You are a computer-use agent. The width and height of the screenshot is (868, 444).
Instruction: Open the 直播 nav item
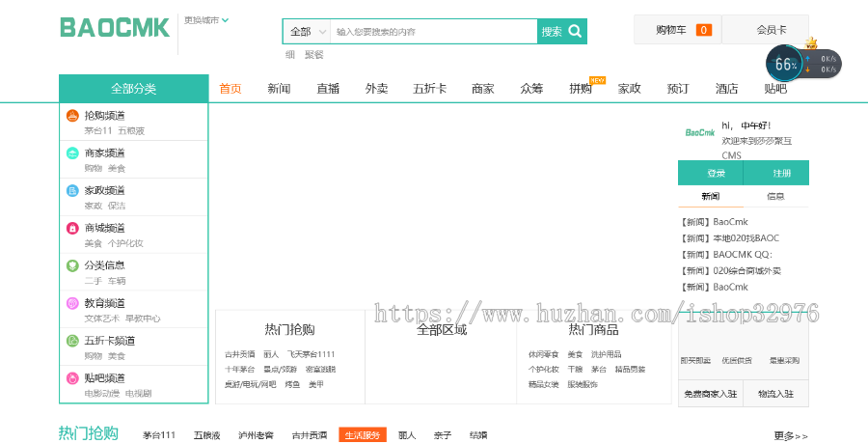(328, 89)
